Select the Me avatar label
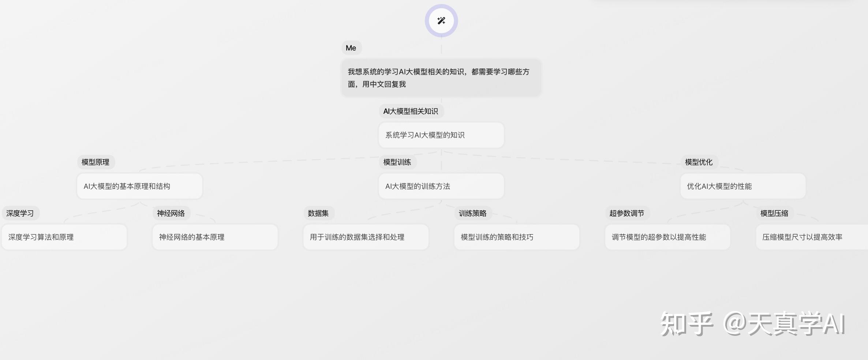The image size is (868, 360). click(351, 48)
